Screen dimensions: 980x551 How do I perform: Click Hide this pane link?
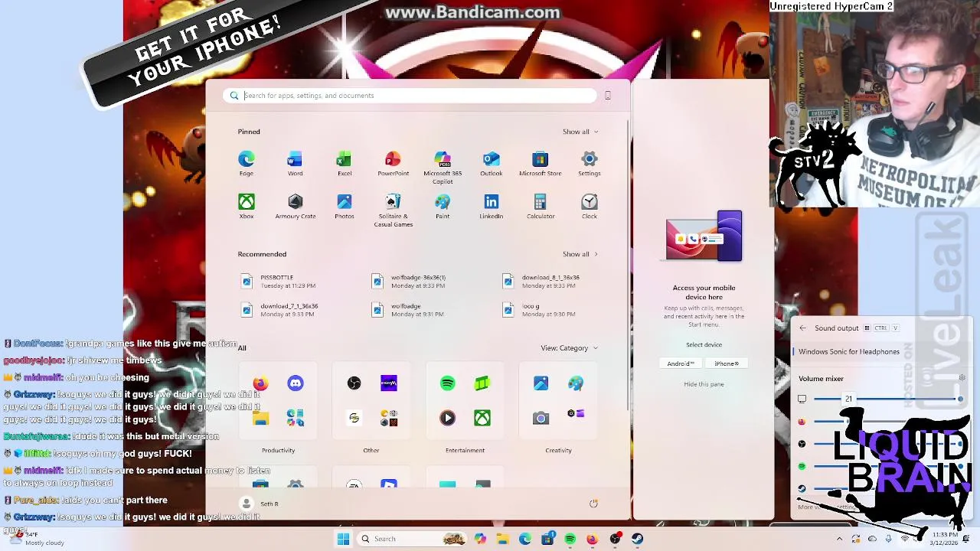[704, 384]
